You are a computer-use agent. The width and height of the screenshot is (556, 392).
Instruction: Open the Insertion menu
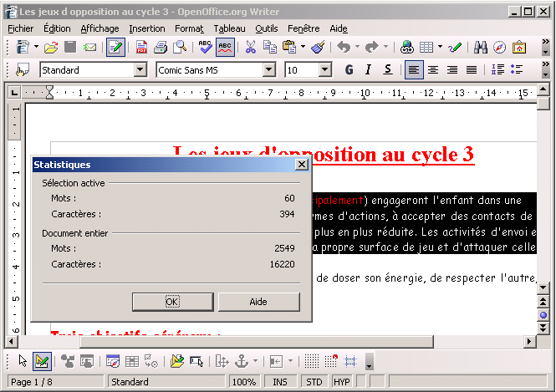(146, 28)
